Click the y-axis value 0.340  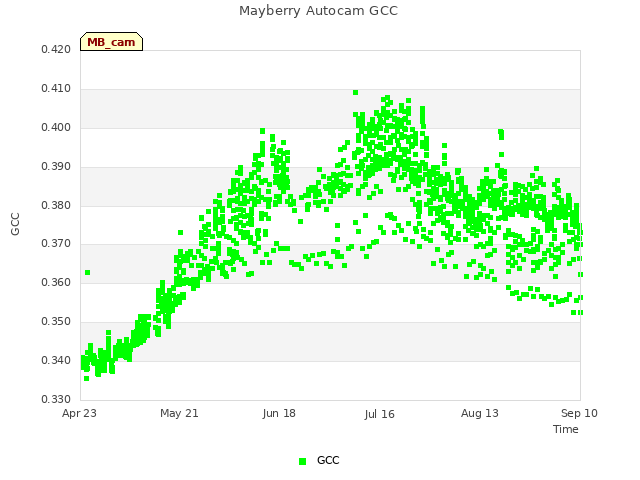(x=56, y=360)
